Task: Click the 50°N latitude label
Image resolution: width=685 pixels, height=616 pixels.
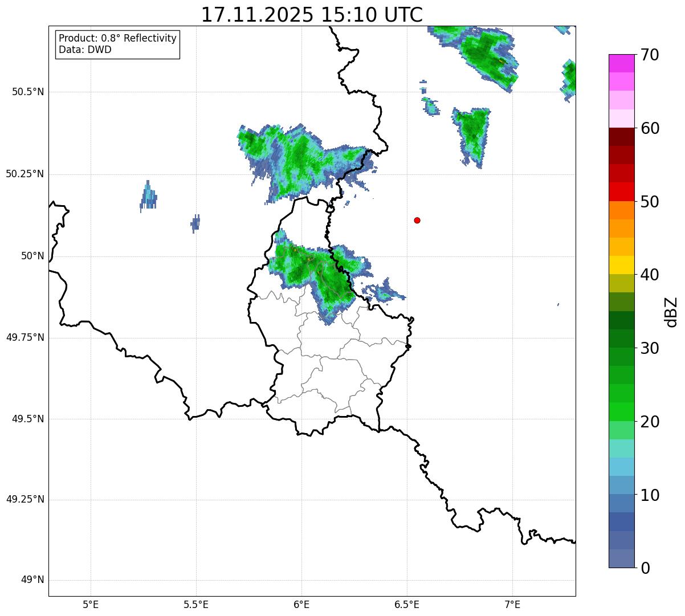Action: [32, 256]
